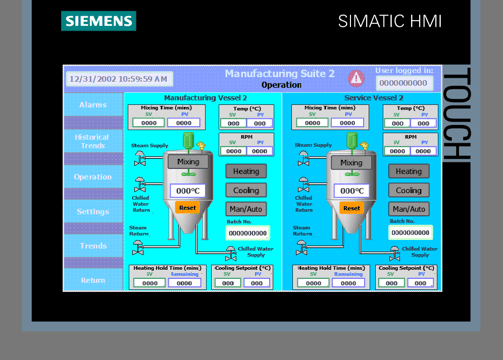
Task: Select Mixing Time PV of Manufacturing Vessel 2
Action: (184, 123)
